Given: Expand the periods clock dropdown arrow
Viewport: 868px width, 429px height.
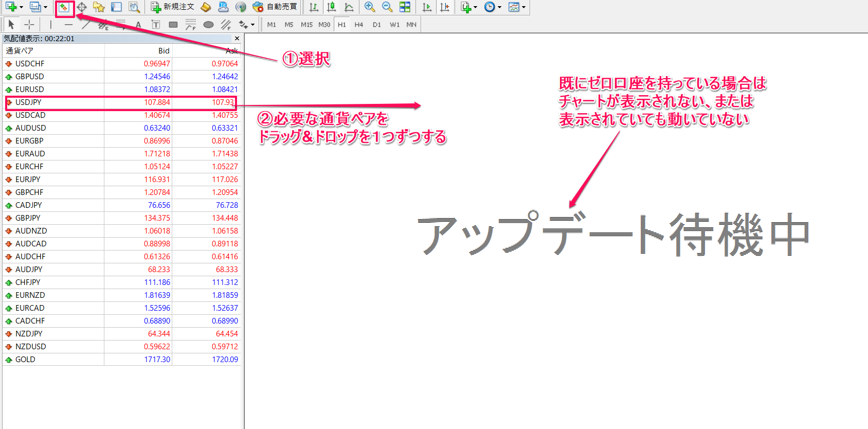Looking at the screenshot, I should click(x=499, y=7).
